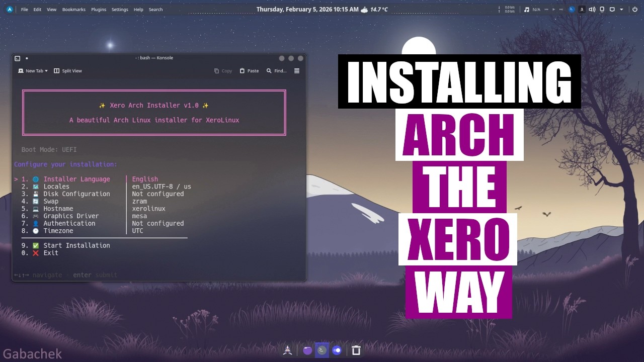Click the blue terminal tray icon
The height and width of the screenshot is (362, 644).
coord(572,9)
